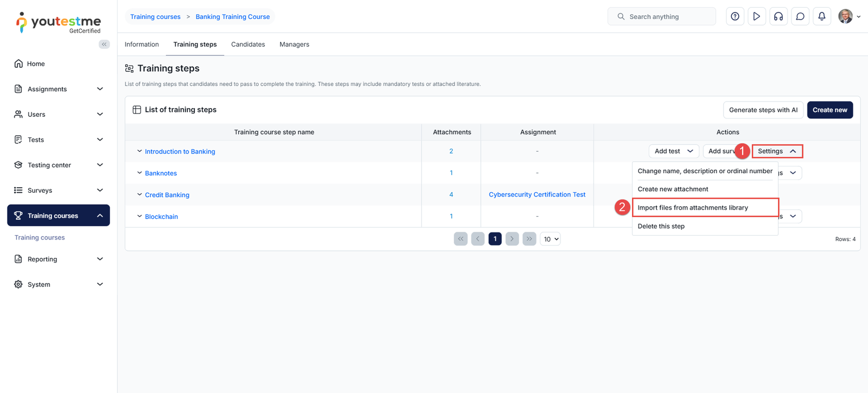Screen dimensions: 868x393
Task: Select page 1 in pagination
Action: tap(495, 239)
